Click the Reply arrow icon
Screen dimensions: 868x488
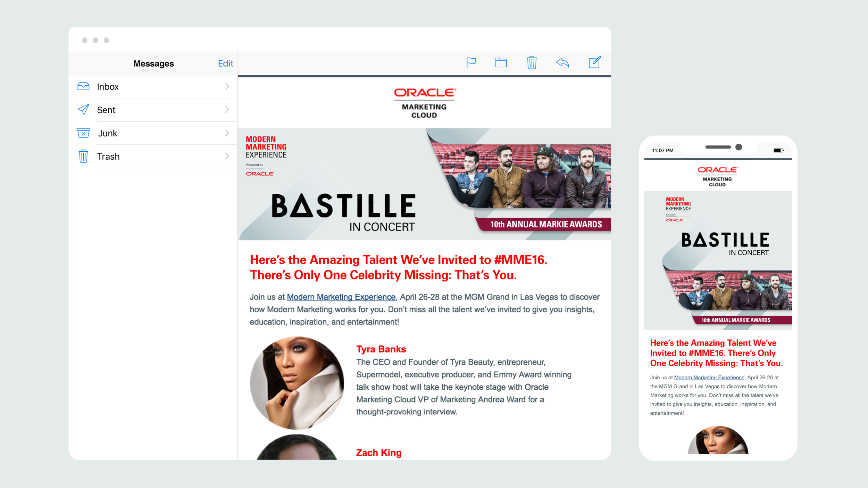coord(562,62)
